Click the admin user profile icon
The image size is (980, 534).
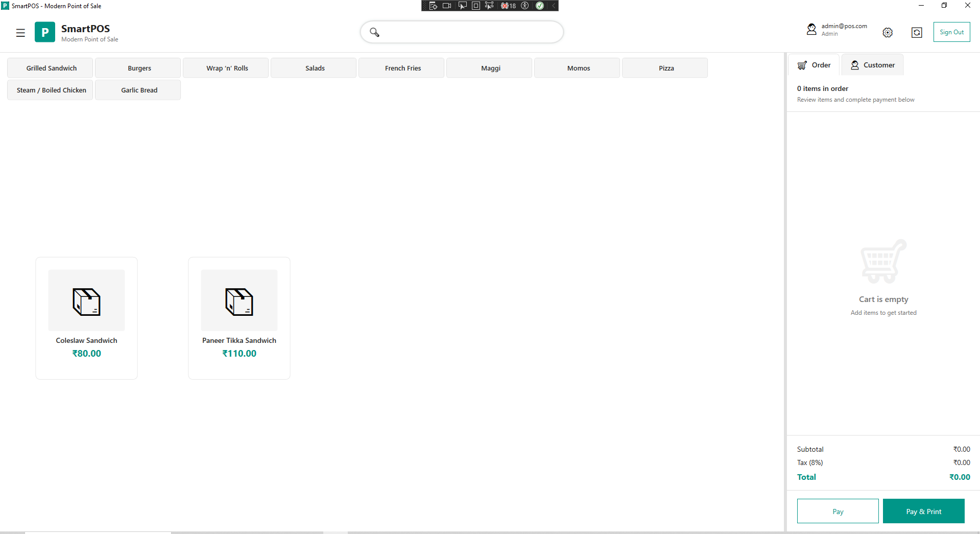coord(811,30)
